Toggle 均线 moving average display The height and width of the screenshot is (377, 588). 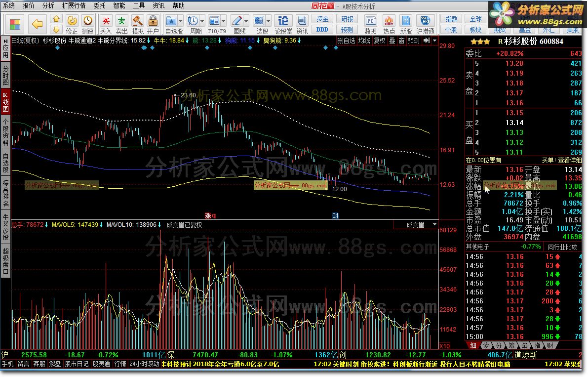364,41
